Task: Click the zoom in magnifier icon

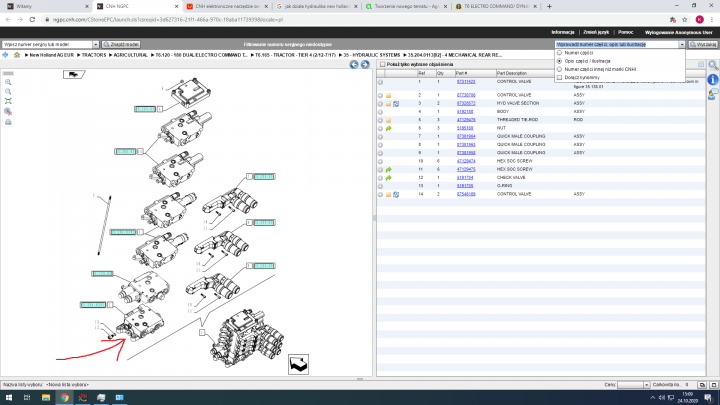Action: (8, 82)
